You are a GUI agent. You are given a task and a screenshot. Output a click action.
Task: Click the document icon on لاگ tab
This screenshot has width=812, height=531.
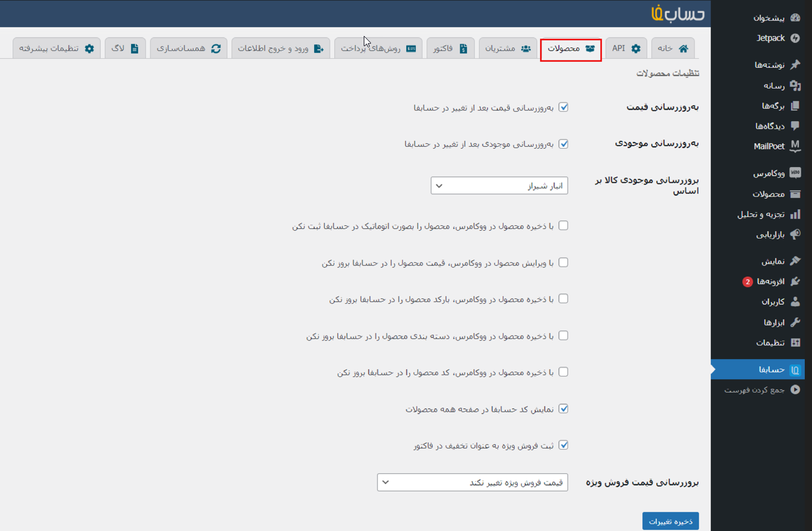click(x=134, y=49)
